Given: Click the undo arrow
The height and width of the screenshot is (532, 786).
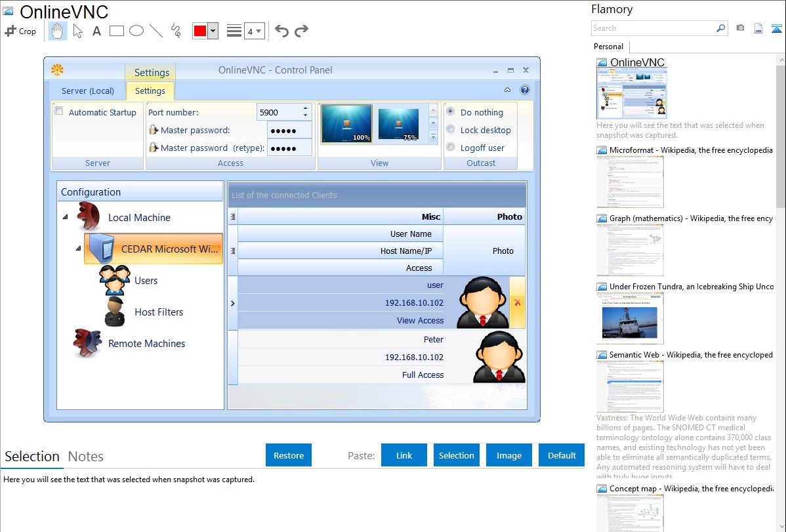Looking at the screenshot, I should pos(281,31).
